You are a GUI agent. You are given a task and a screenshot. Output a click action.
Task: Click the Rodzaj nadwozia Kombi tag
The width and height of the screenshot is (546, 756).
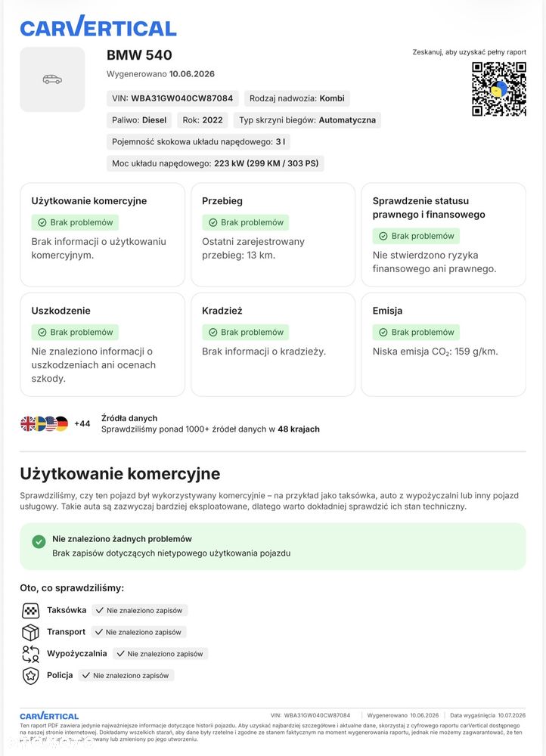pyautogui.click(x=297, y=98)
